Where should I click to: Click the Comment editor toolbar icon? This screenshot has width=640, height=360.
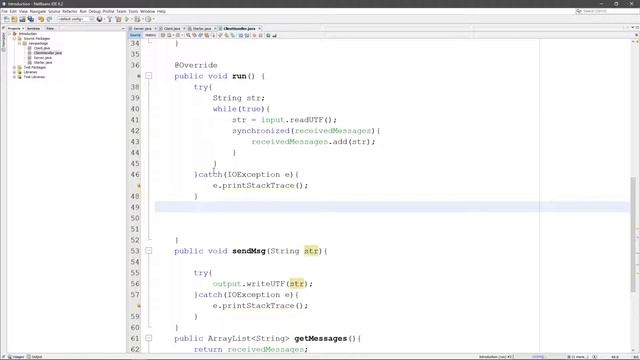(268, 36)
